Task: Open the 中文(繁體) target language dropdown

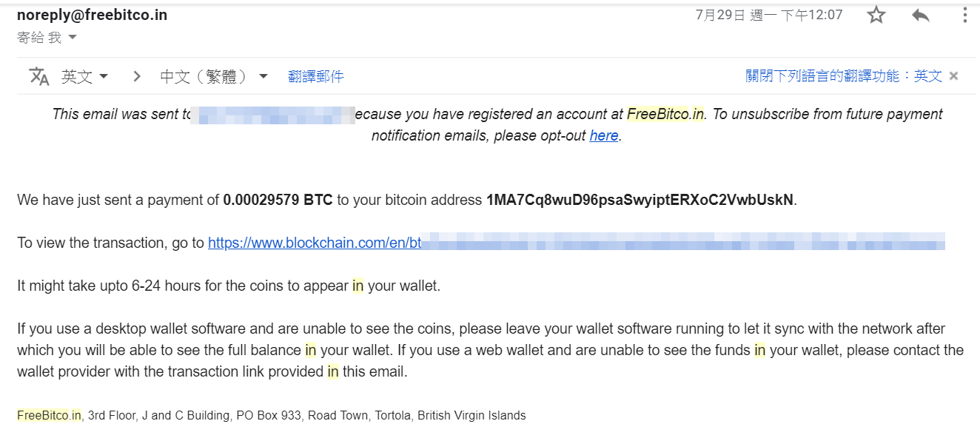Action: [x=214, y=76]
